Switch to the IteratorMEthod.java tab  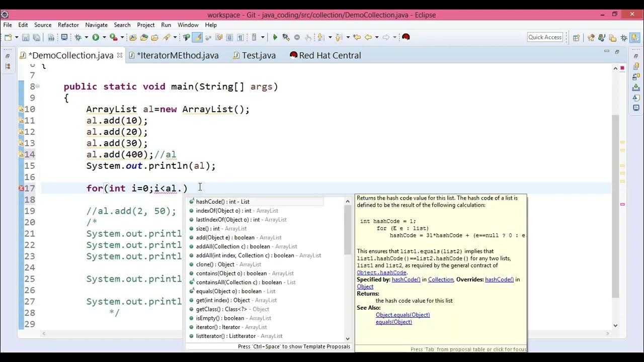174,55
